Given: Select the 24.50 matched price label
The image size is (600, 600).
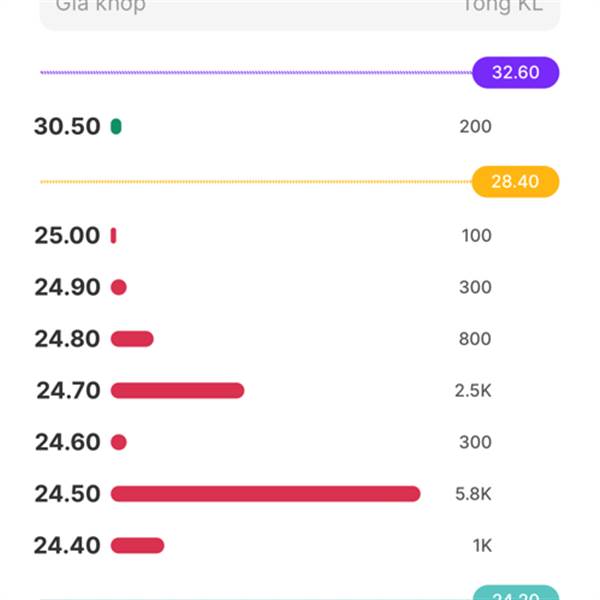Looking at the screenshot, I should (x=67, y=494).
